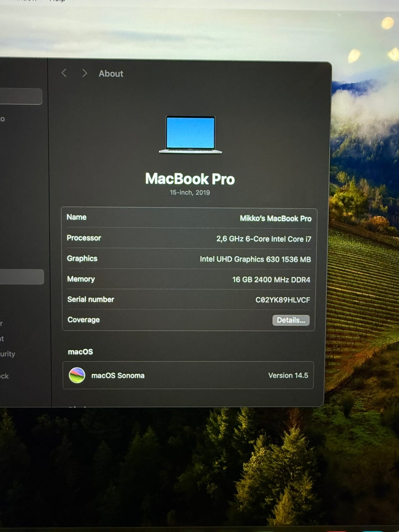Click the Name label
Viewport: 399px width, 532px height.
[x=76, y=217]
